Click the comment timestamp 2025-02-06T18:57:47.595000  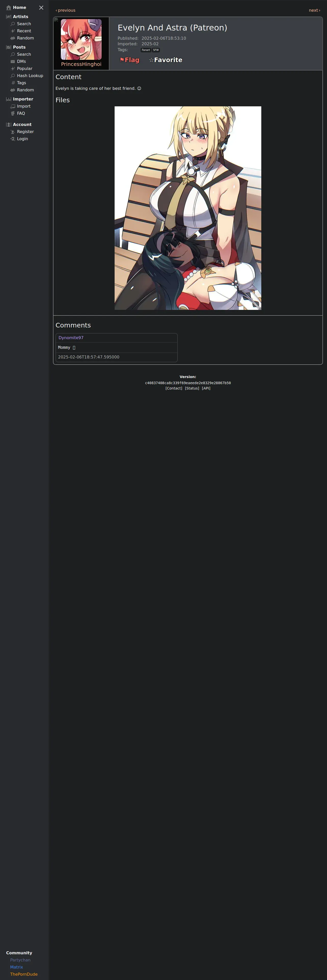coord(89,357)
